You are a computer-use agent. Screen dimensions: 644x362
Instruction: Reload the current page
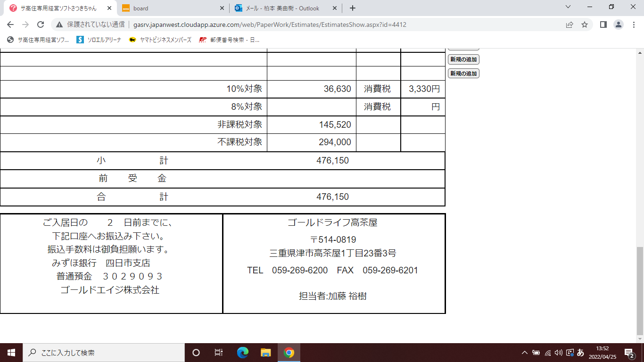[x=41, y=25]
